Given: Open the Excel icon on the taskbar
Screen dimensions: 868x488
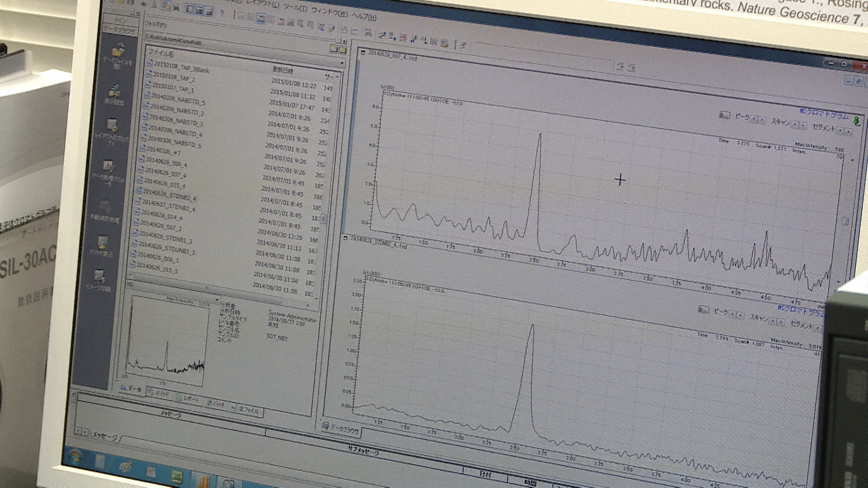Looking at the screenshot, I should coord(177,476).
